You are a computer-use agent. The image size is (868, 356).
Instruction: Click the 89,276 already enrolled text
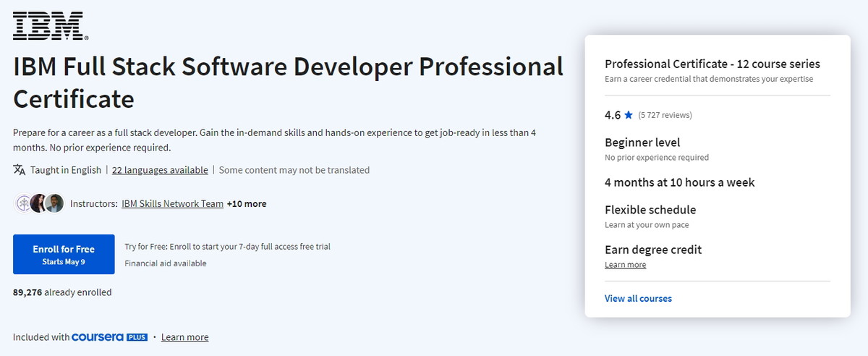62,292
